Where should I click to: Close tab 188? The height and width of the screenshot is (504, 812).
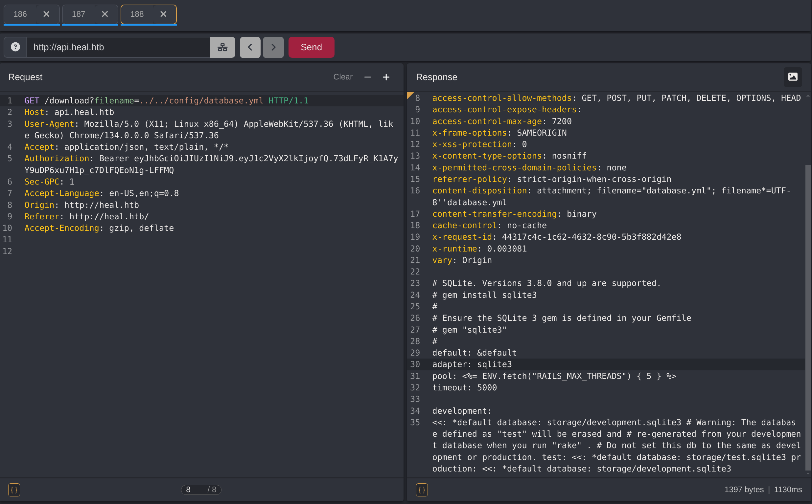tap(163, 14)
